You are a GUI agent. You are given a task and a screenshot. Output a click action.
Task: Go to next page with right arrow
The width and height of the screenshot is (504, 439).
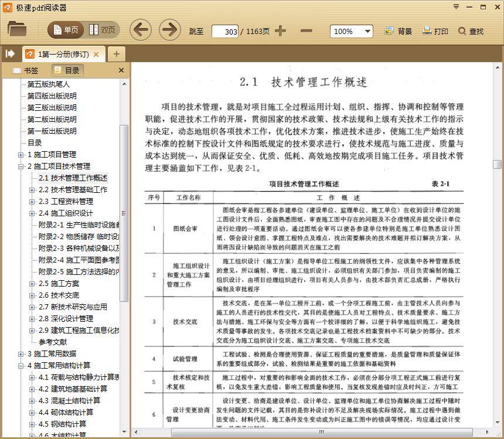[170, 30]
